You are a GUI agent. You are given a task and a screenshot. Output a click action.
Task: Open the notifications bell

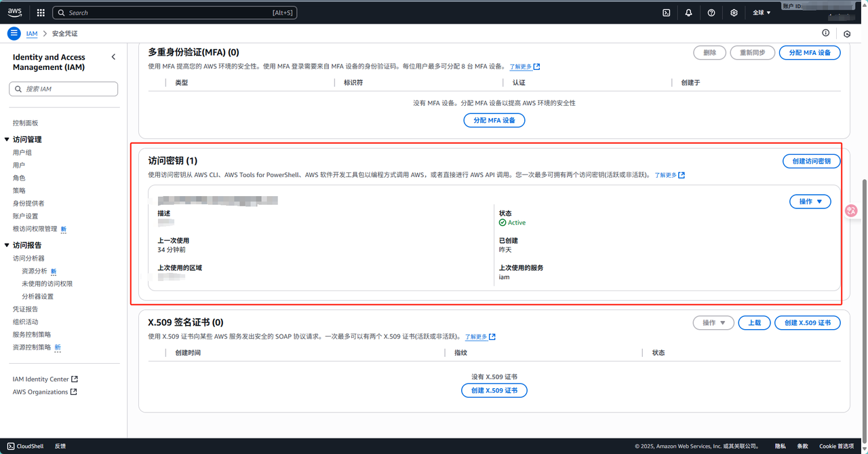point(688,12)
